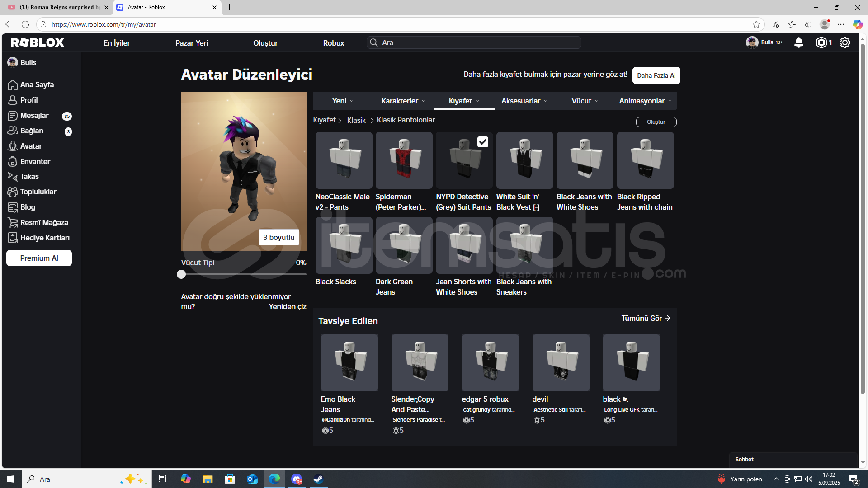868x488 pixels.
Task: Open Oluştur in the top menu
Action: 265,43
